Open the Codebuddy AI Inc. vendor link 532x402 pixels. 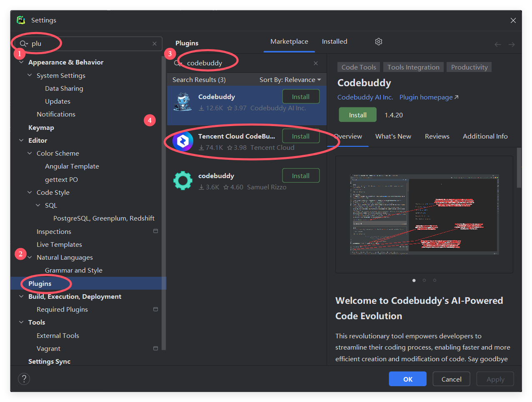point(365,97)
